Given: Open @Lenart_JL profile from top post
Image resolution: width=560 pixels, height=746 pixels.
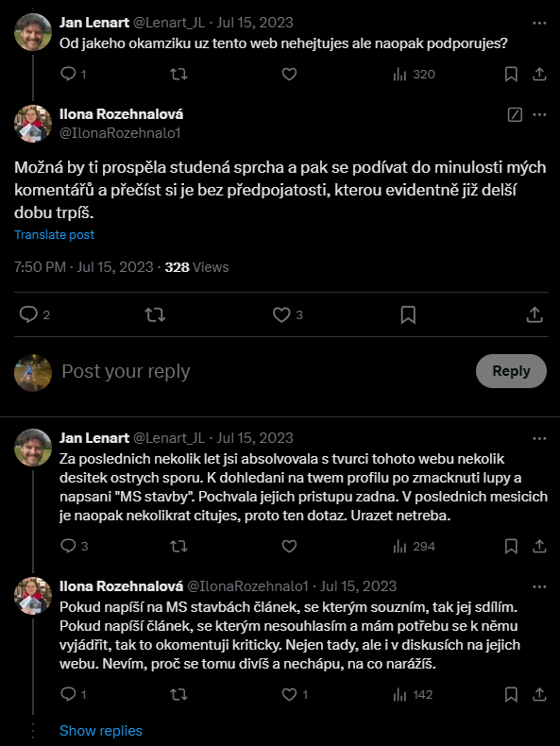Looking at the screenshot, I should (x=168, y=23).
